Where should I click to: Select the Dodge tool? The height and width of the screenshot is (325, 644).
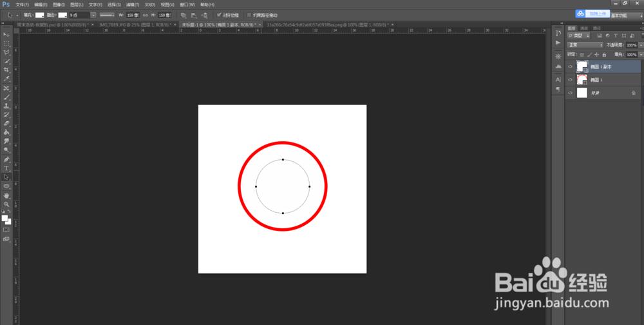click(6, 150)
